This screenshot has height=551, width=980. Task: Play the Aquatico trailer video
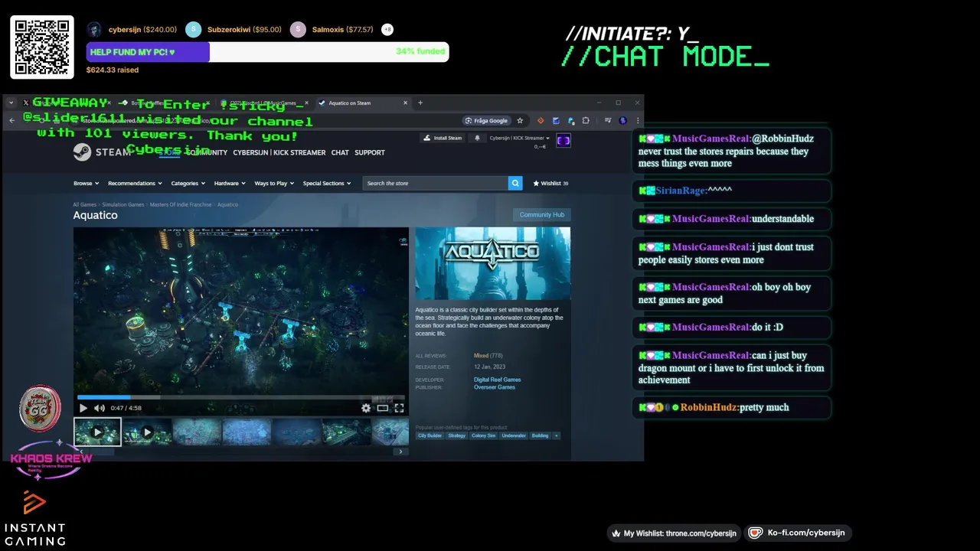click(83, 408)
